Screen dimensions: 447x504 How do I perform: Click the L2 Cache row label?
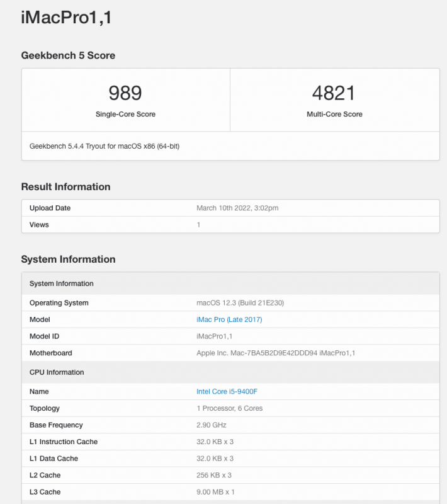coord(45,475)
